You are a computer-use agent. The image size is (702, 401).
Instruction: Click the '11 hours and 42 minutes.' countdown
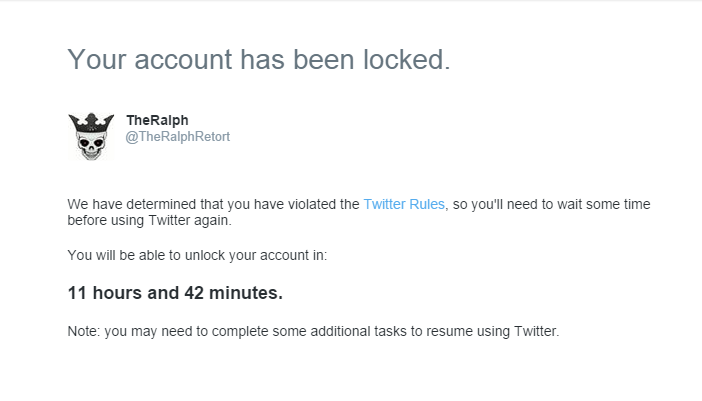(175, 293)
